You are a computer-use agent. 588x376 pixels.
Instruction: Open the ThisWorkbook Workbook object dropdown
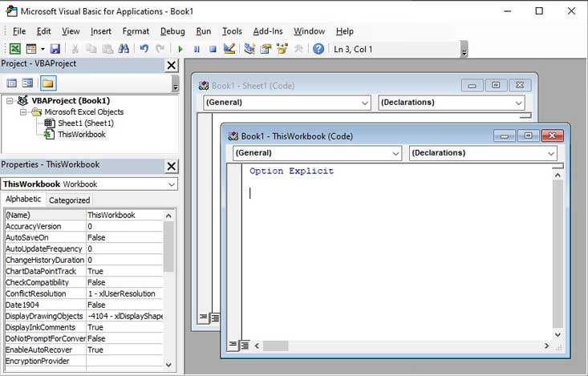coord(172,184)
